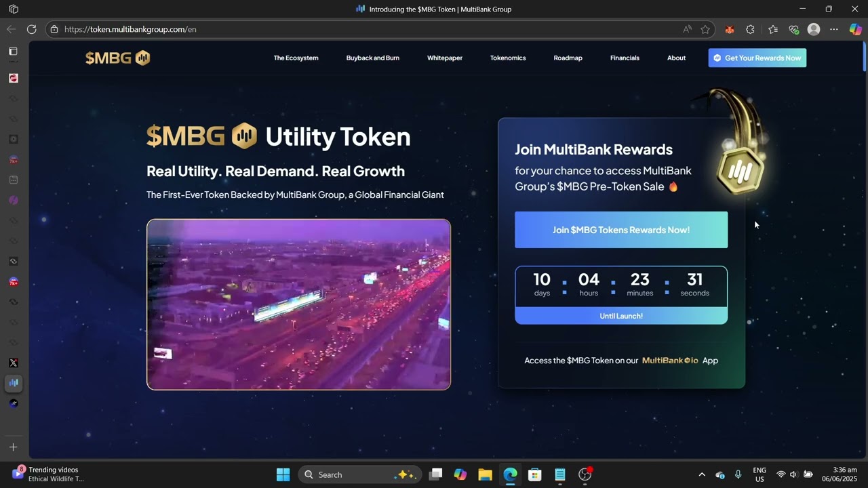This screenshot has width=868, height=488.
Task: Click the countdown "10 days" value
Action: pyautogui.click(x=542, y=284)
